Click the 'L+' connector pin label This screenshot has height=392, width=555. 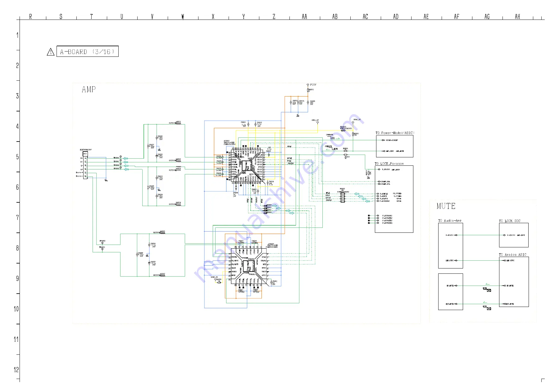tap(82, 169)
